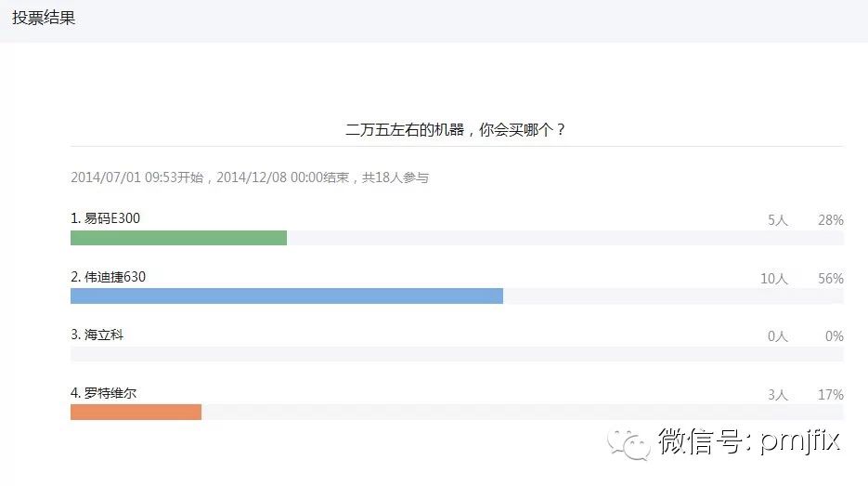Select the option label 3. 海立科
Viewport: 868px width, 486px height.
[97, 335]
